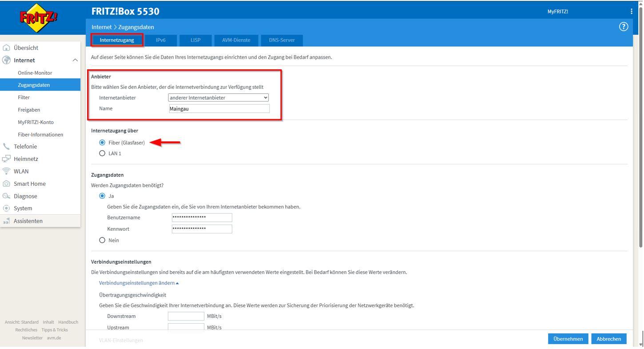Open the Inhalt footer link
644x349 pixels.
click(48, 322)
